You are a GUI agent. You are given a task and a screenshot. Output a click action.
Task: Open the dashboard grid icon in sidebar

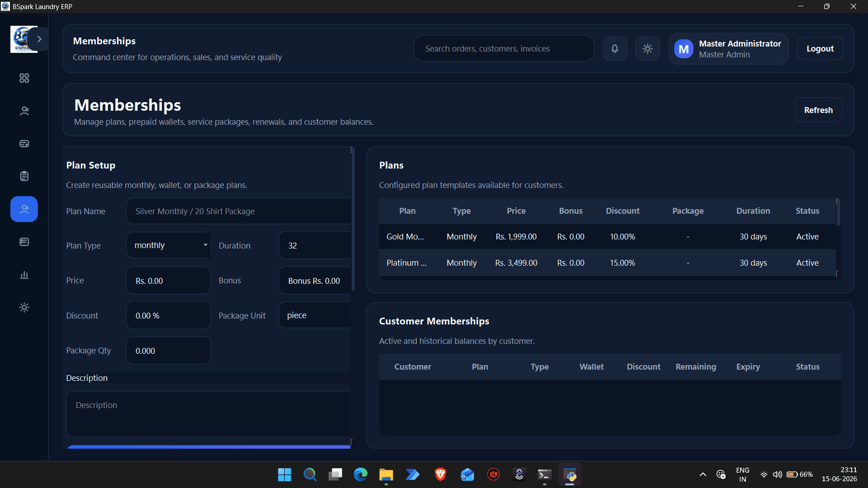24,78
